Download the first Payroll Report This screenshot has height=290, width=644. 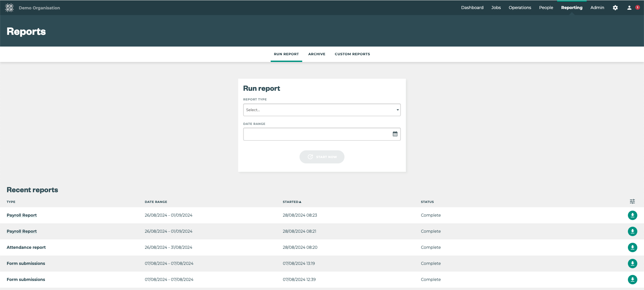[x=632, y=215]
